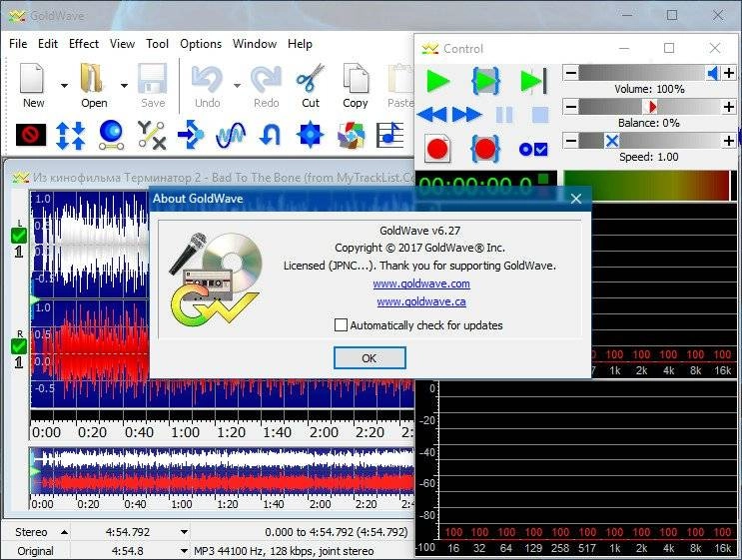Click the blue sphere effect icon

pyautogui.click(x=111, y=135)
